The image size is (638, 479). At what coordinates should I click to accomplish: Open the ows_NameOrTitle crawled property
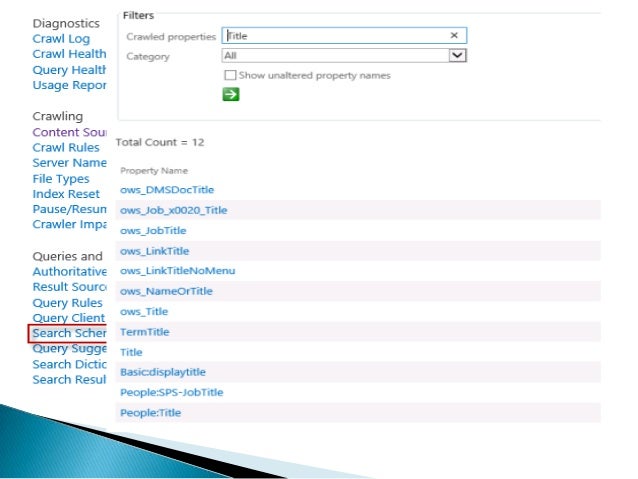coord(166,291)
